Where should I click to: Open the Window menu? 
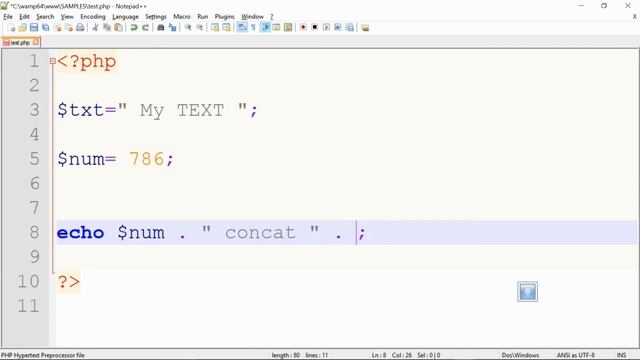click(x=252, y=17)
